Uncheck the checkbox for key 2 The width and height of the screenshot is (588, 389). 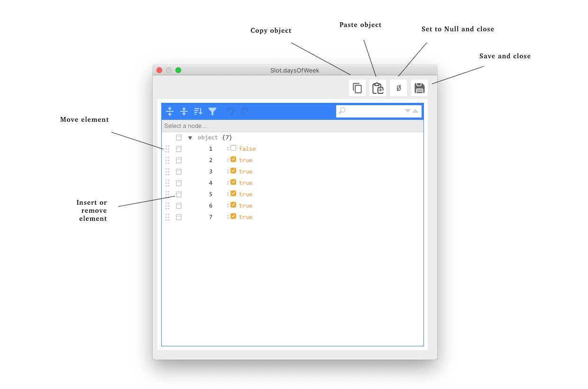coord(233,159)
